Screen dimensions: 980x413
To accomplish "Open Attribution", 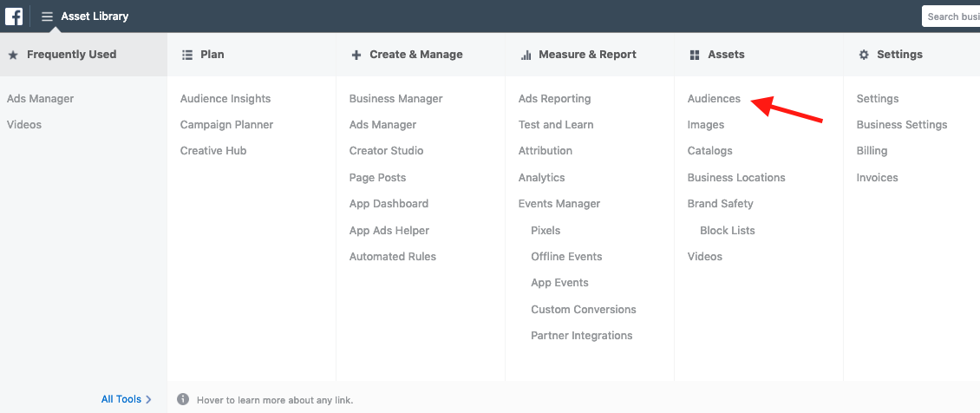I will (x=545, y=151).
